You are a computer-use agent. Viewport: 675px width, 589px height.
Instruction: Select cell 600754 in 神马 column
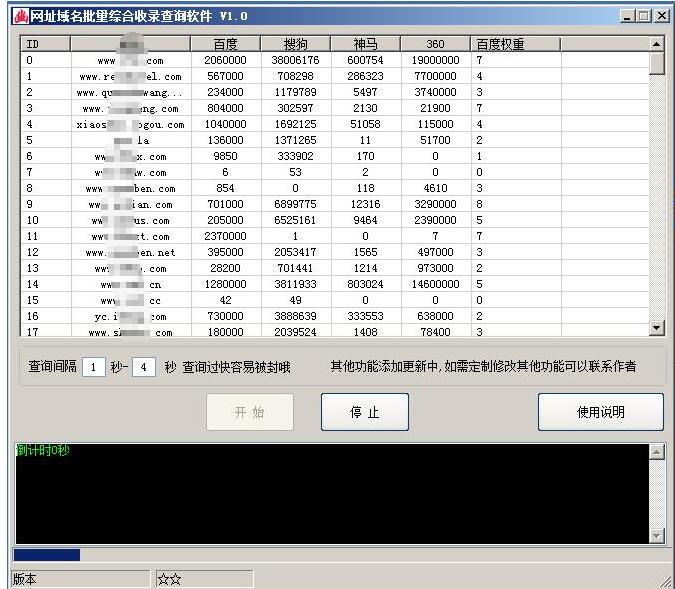365,60
